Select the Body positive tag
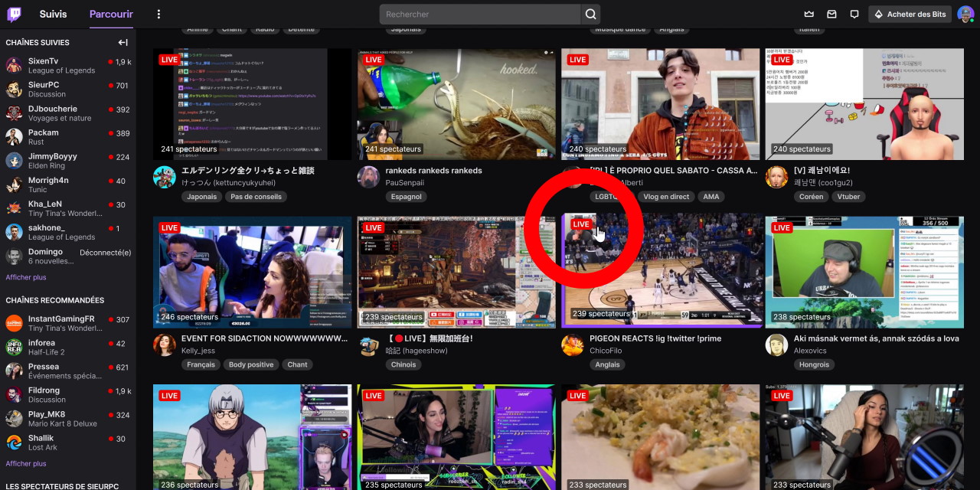Screen dimensions: 980x490 (250, 364)
